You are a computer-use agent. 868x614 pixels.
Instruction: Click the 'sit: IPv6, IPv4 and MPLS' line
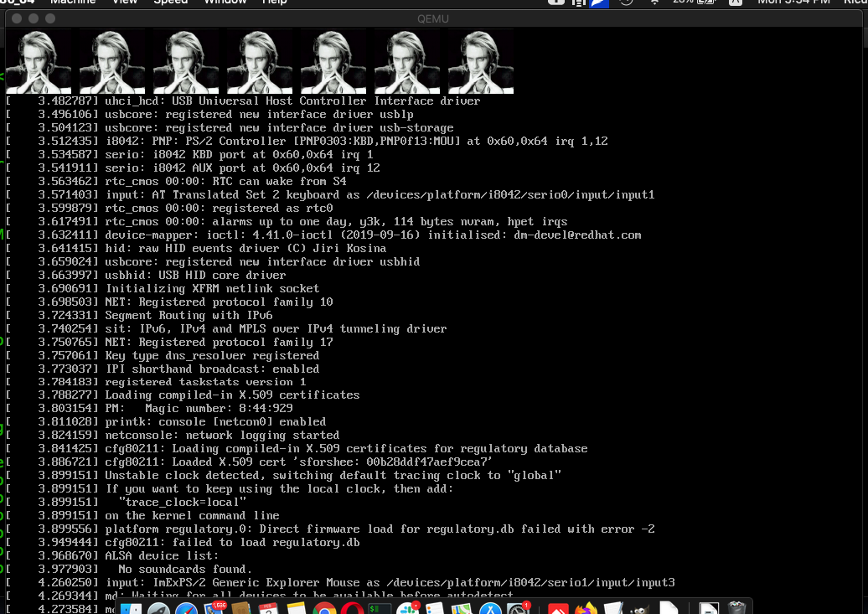226,328
